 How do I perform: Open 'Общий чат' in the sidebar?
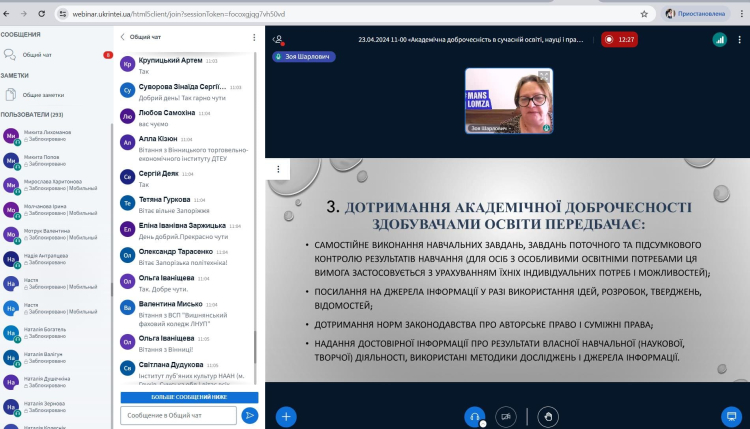pyautogui.click(x=40, y=55)
